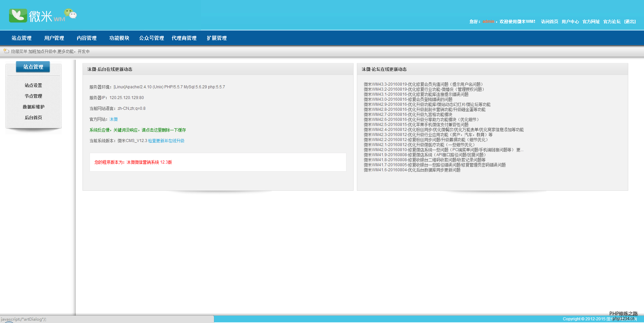Click changelog entry 微米WM41.9-20160808
The image size is (644, 323).
(x=425, y=155)
